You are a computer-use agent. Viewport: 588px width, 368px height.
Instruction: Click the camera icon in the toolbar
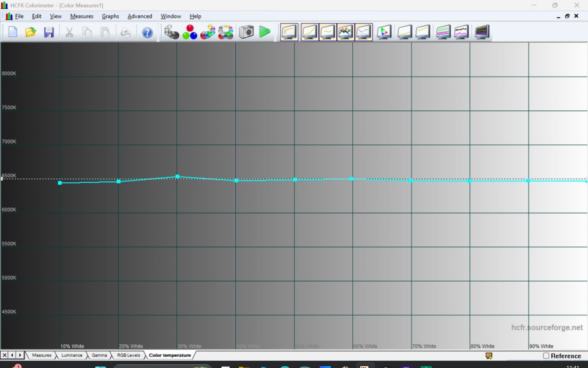coord(246,32)
